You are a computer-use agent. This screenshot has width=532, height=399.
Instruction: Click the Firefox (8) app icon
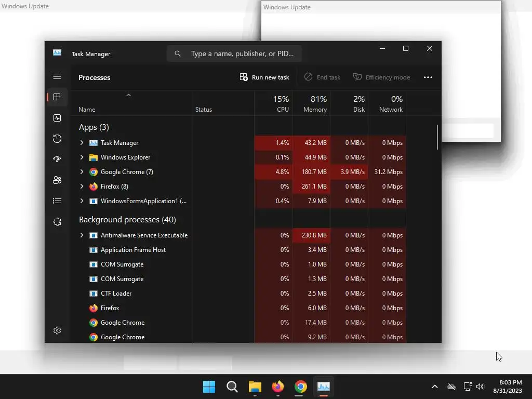coord(94,187)
